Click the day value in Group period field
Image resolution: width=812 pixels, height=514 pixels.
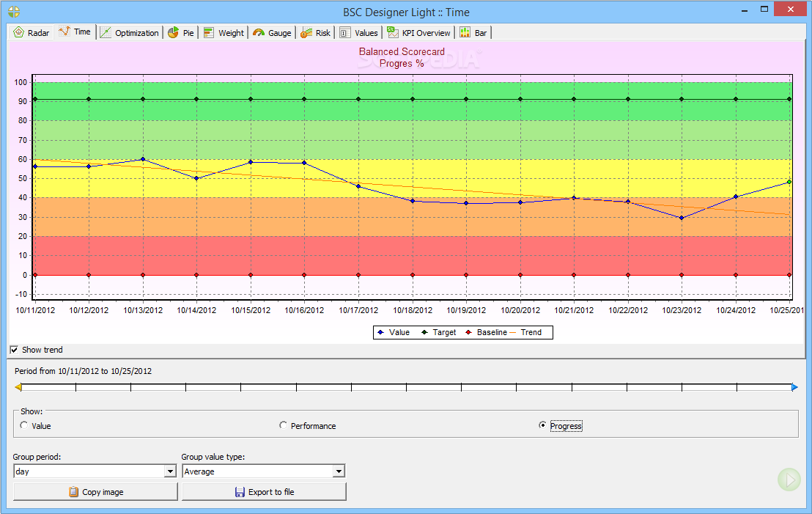[x=22, y=471]
